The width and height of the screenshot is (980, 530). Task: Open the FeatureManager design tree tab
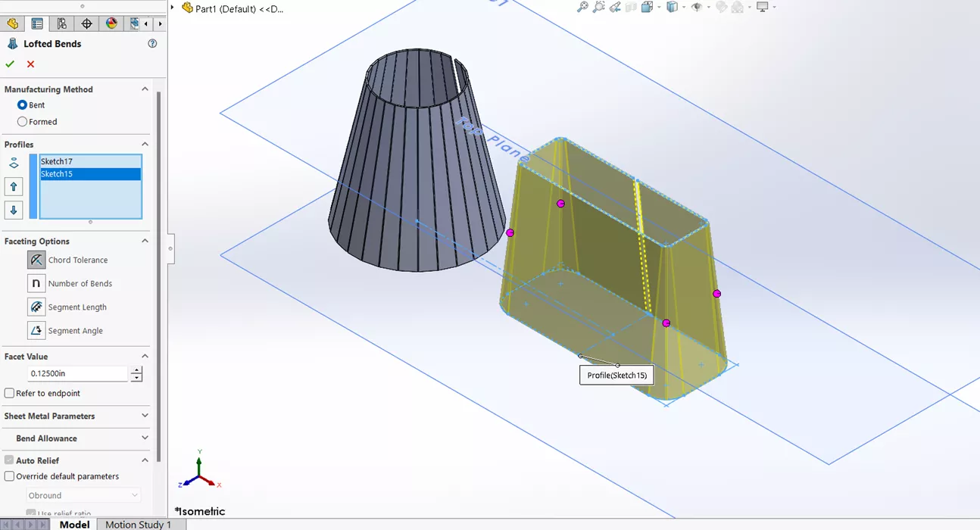12,23
